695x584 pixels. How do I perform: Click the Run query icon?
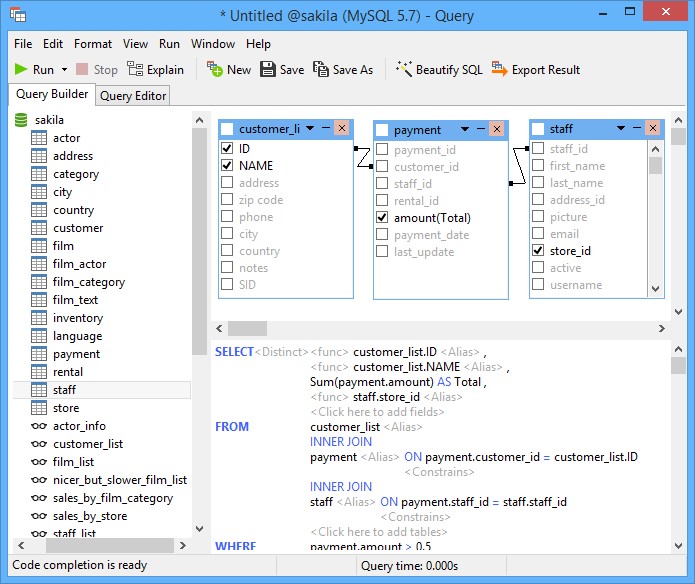tap(21, 70)
